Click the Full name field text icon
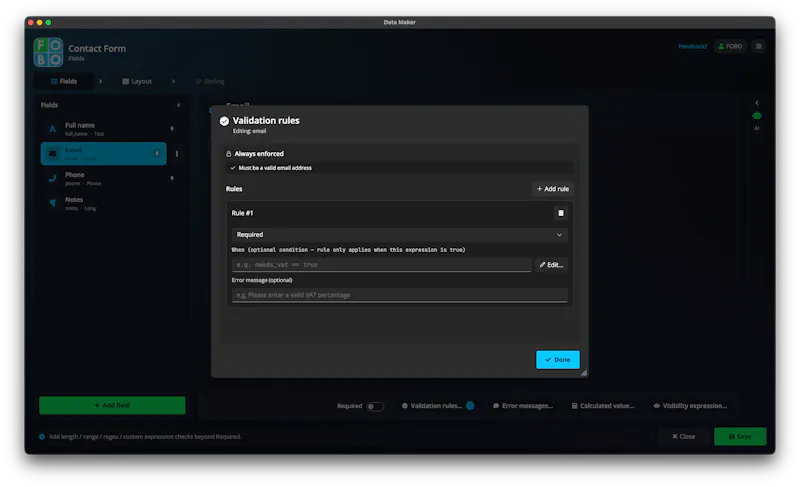The width and height of the screenshot is (800, 487). point(53,129)
